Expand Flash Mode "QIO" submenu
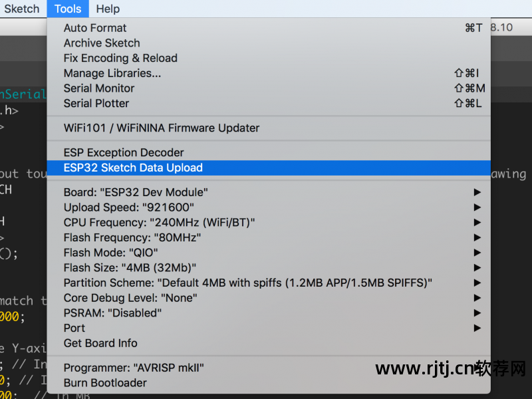Viewport: 532px width, 399px height. pyautogui.click(x=269, y=253)
